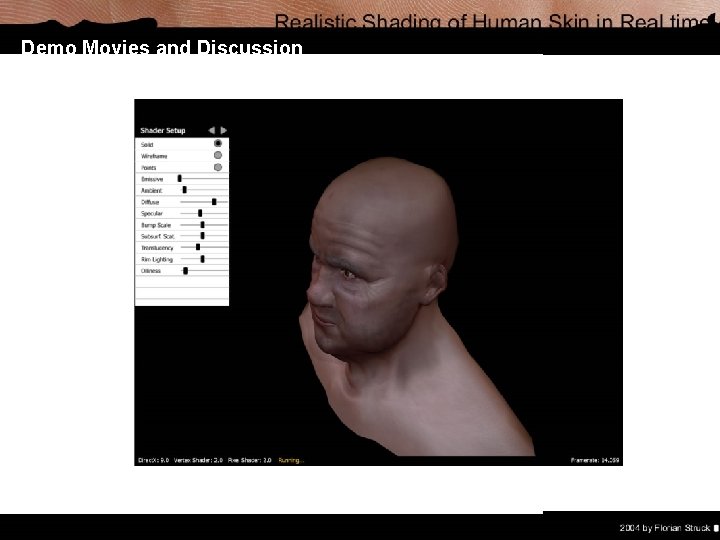Click the Points label text

pos(149,168)
